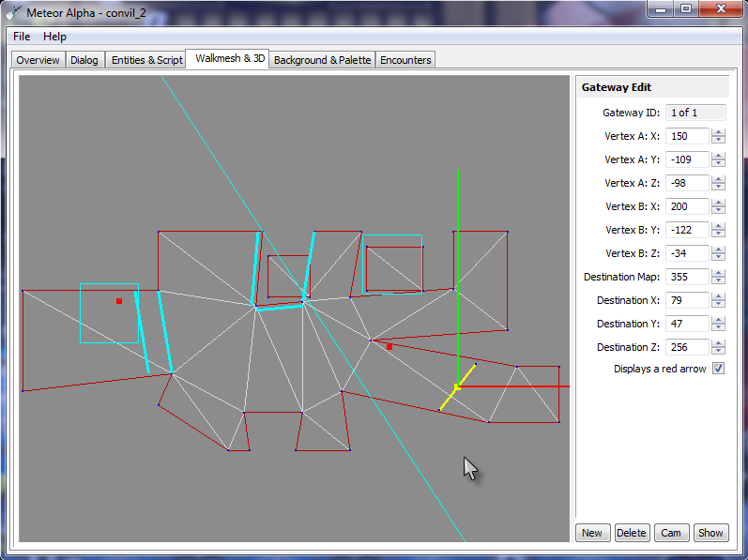
Task: Click the Vertex A: Z value field
Action: click(x=687, y=183)
